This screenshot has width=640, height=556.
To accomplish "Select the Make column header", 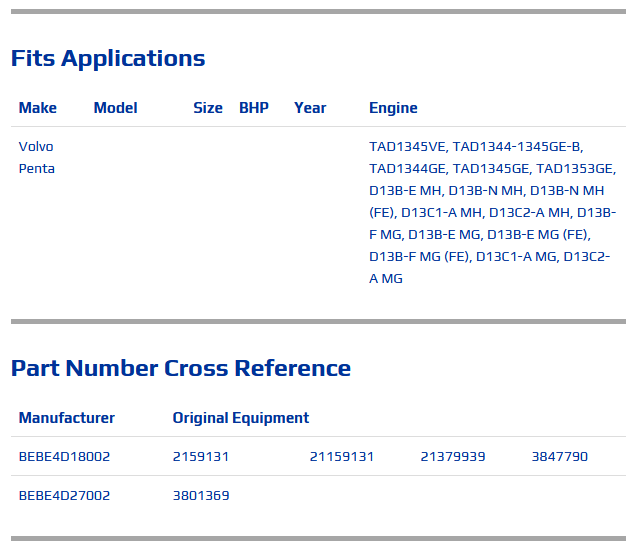I will 38,108.
